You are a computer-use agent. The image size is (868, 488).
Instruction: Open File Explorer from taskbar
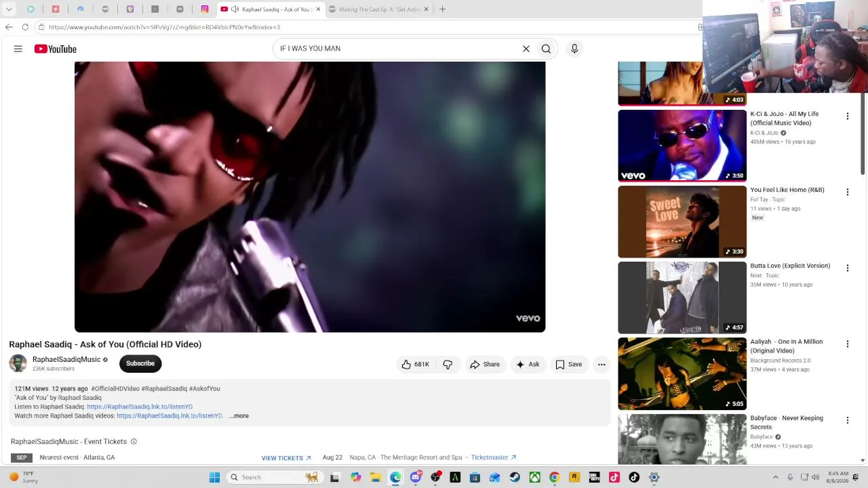coord(375,477)
